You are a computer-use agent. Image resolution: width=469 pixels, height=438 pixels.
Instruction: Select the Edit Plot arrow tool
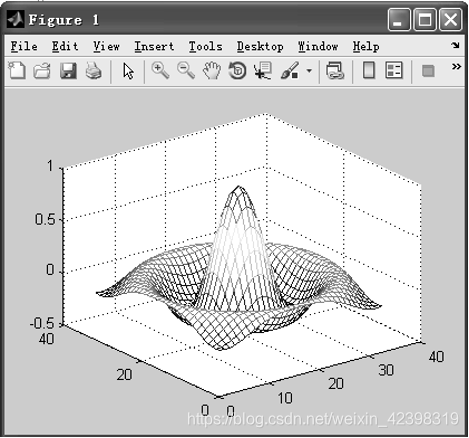click(128, 71)
